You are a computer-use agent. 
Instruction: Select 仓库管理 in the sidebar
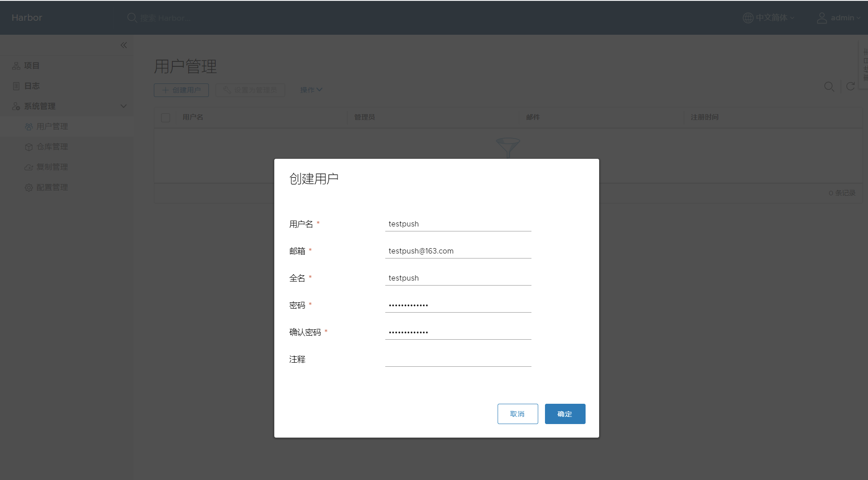click(x=52, y=147)
